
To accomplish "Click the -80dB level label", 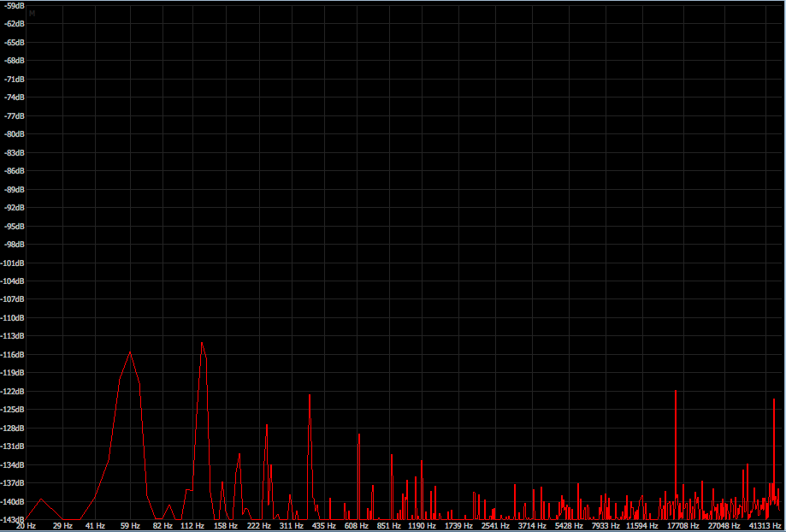I will pyautogui.click(x=13, y=134).
